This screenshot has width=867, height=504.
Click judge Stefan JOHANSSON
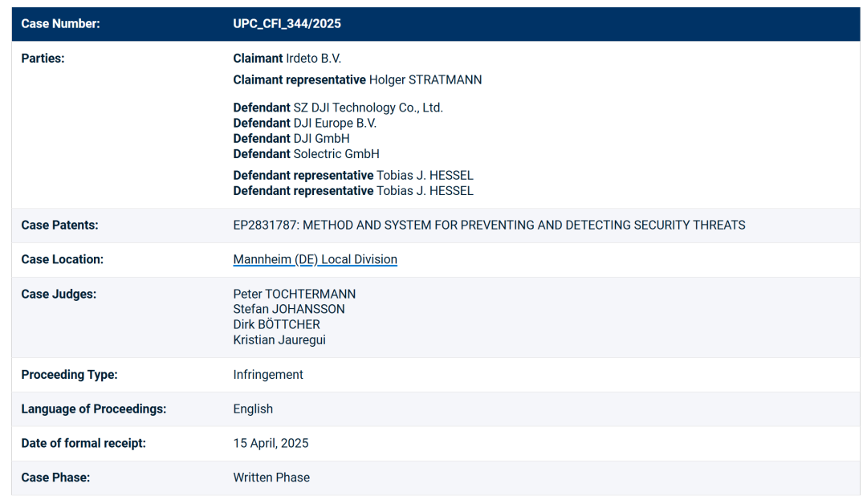pyautogui.click(x=288, y=309)
